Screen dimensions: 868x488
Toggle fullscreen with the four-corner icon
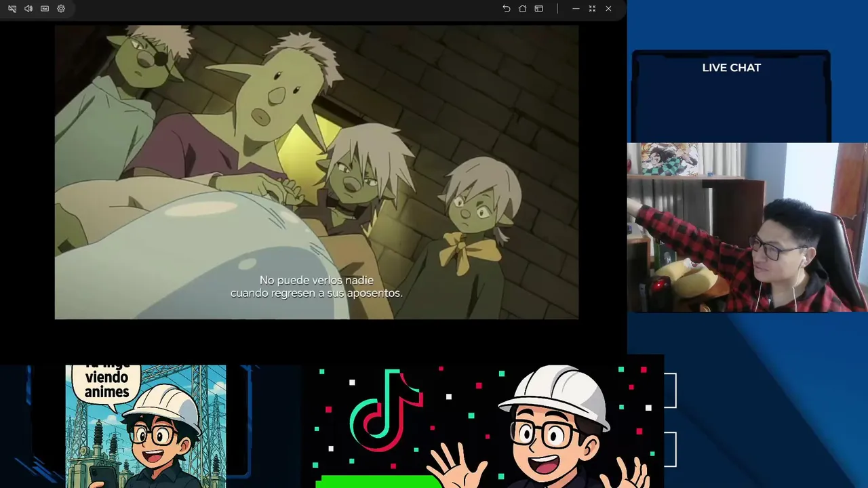(592, 9)
